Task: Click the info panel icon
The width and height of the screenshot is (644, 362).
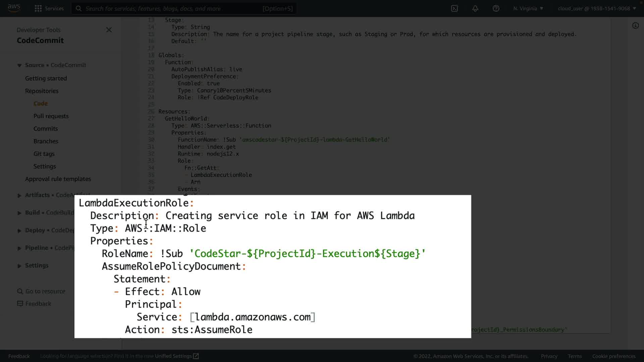Action: click(x=635, y=25)
